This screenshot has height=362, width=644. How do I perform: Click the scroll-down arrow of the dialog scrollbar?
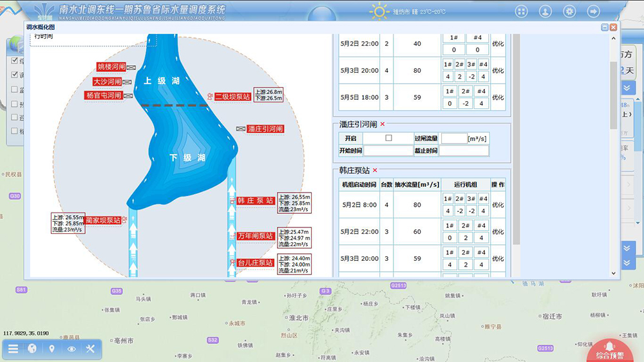pos(613,274)
